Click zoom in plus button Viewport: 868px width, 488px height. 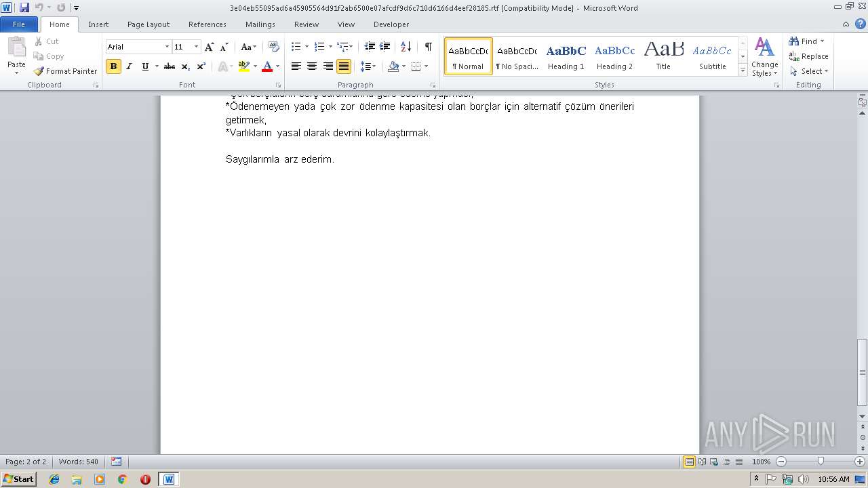click(x=860, y=462)
